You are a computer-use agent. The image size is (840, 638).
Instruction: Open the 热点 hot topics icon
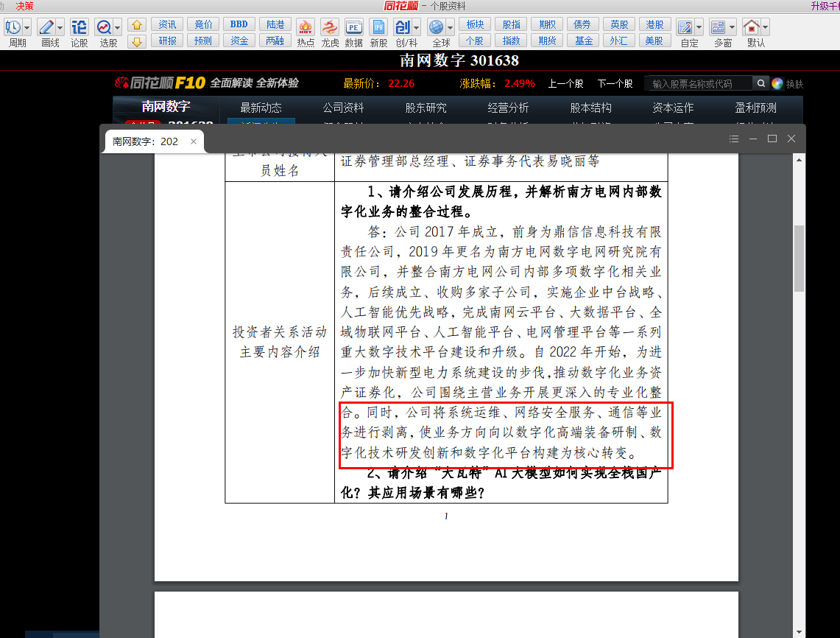[306, 27]
